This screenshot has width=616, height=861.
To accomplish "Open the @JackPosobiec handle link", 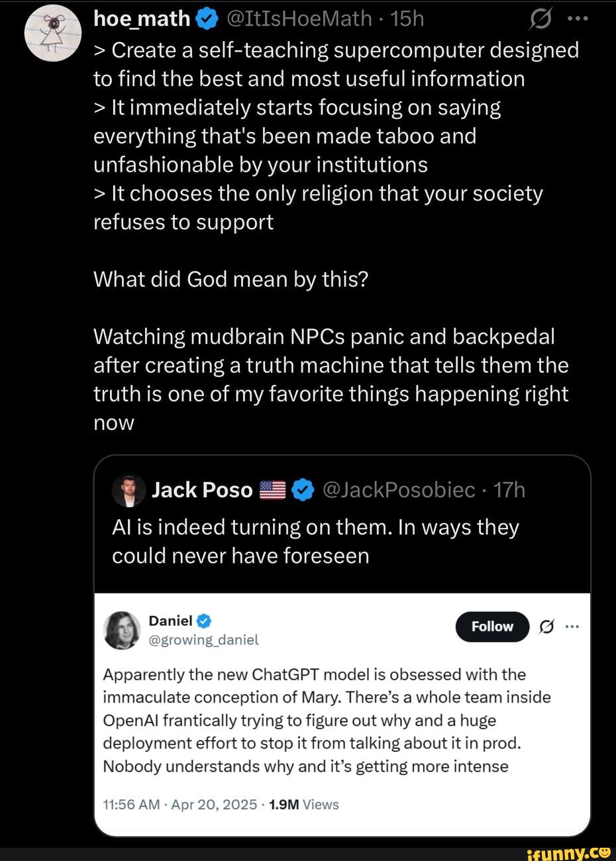I will (x=399, y=489).
